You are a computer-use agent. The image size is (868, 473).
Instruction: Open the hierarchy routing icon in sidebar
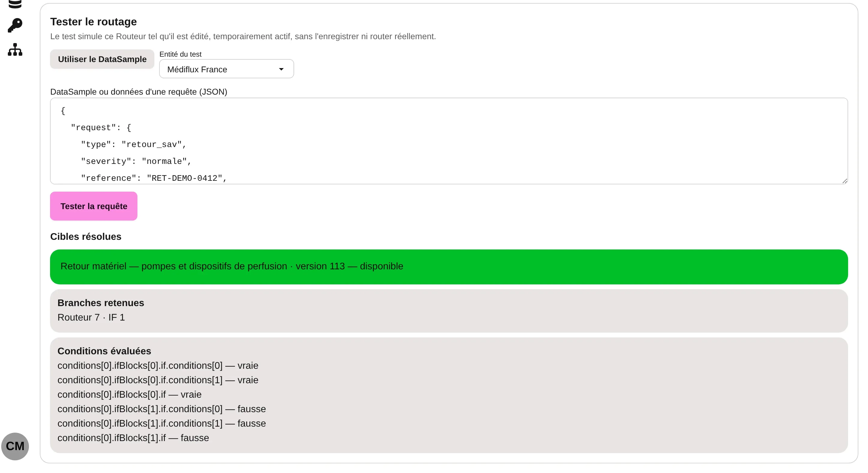tap(15, 49)
